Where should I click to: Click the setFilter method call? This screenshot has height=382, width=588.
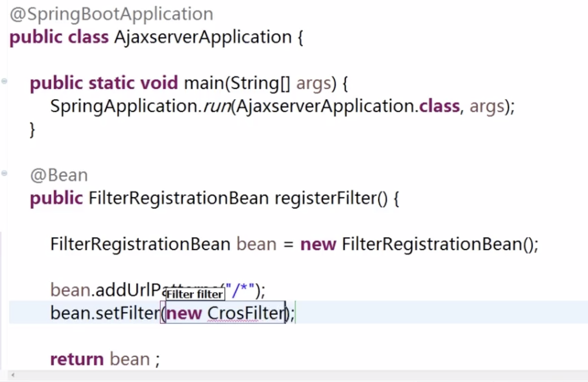coord(127,313)
